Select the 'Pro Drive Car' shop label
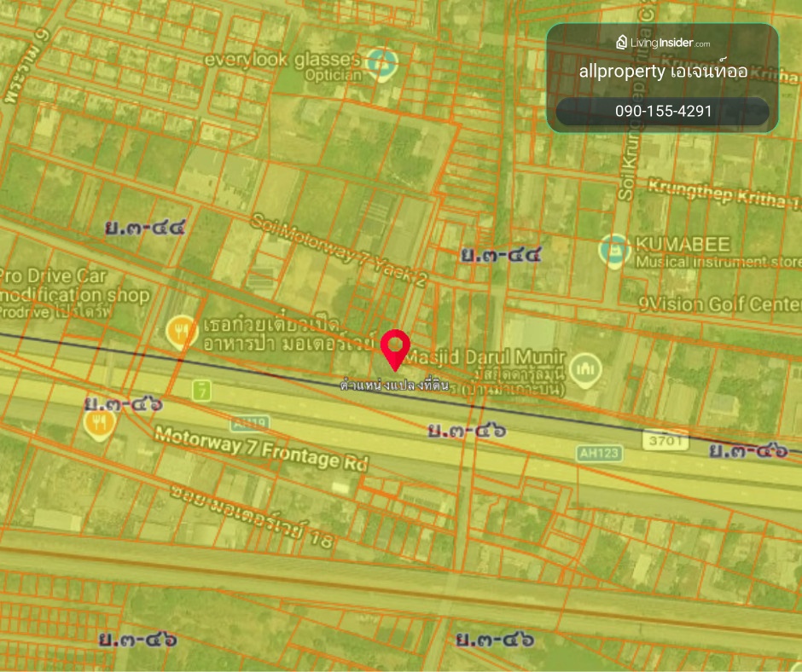 tap(53, 276)
